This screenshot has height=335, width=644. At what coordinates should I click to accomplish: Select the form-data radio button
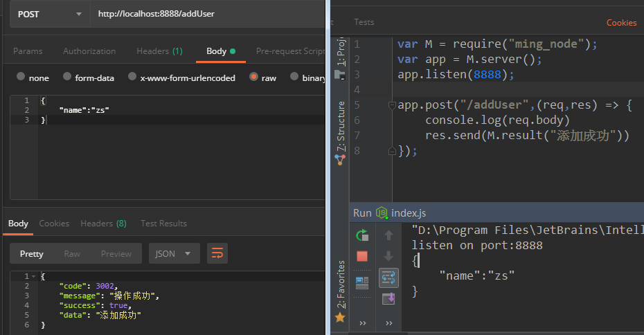tap(67, 77)
